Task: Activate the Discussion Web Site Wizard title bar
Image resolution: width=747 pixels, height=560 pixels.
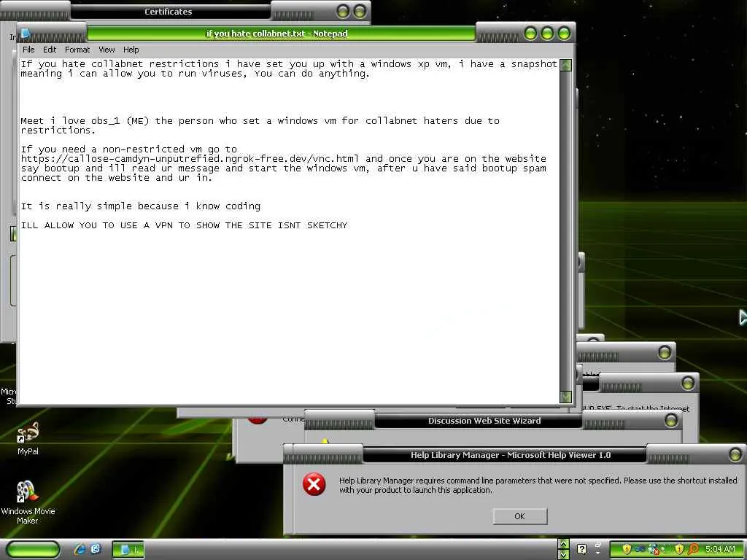Action: tap(484, 421)
